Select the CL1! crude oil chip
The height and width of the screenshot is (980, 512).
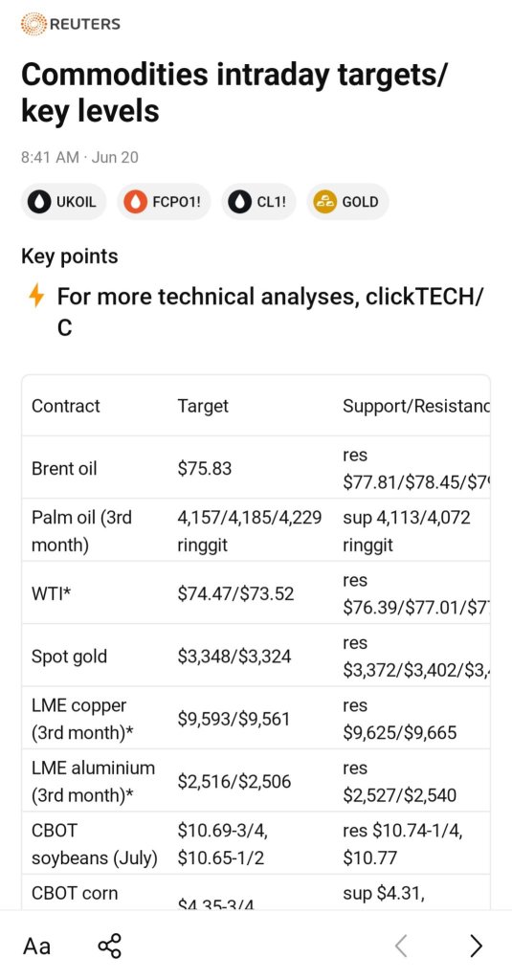[x=258, y=202]
